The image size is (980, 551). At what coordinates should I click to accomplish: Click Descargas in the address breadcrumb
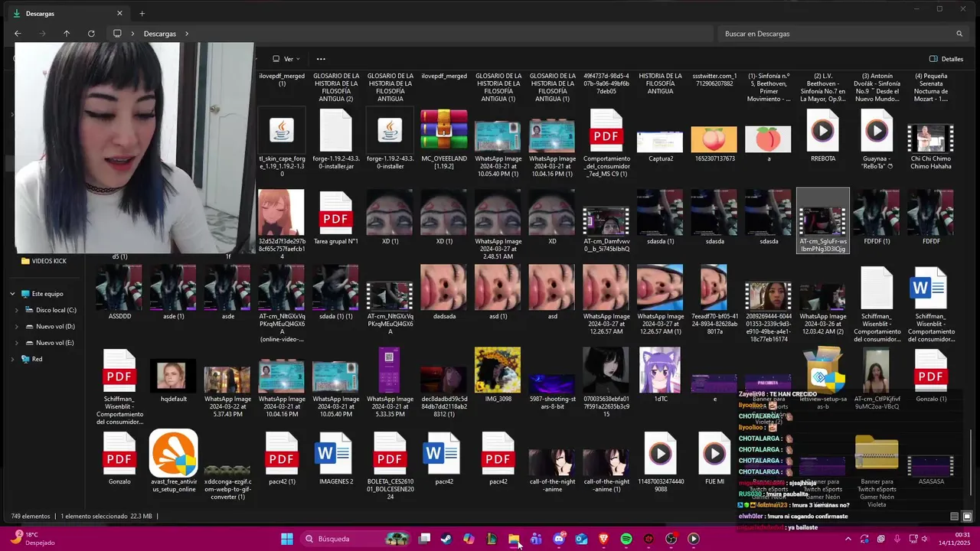click(x=160, y=34)
